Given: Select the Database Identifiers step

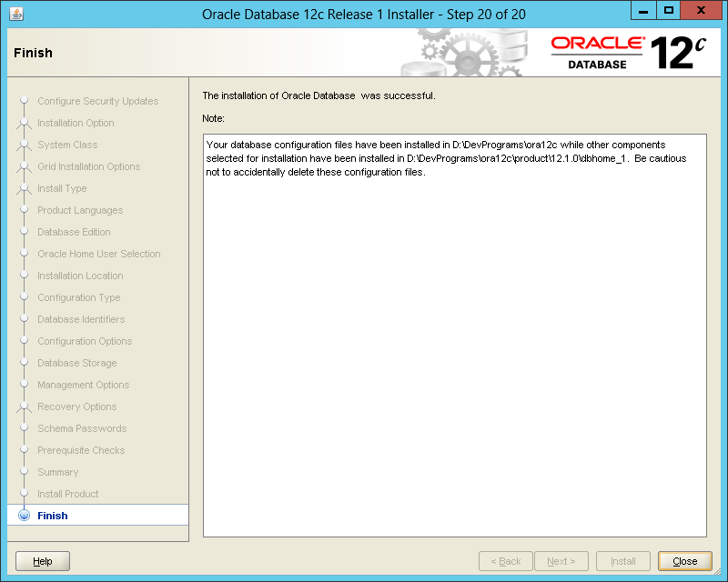Looking at the screenshot, I should pyautogui.click(x=81, y=319).
